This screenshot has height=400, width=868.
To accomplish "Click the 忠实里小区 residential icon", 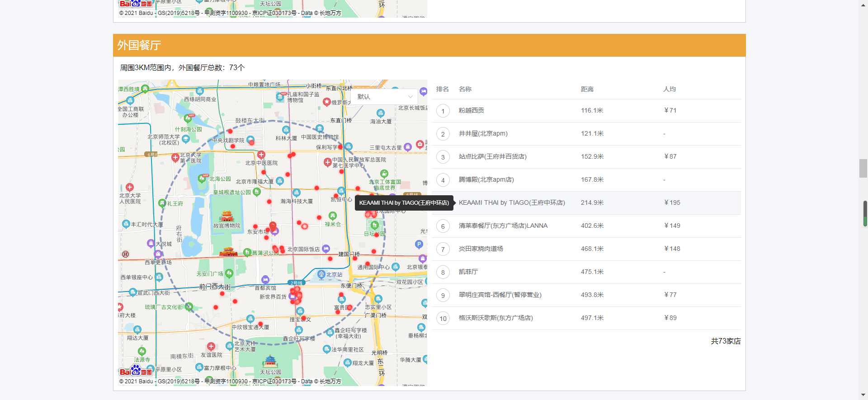I will (x=378, y=299).
